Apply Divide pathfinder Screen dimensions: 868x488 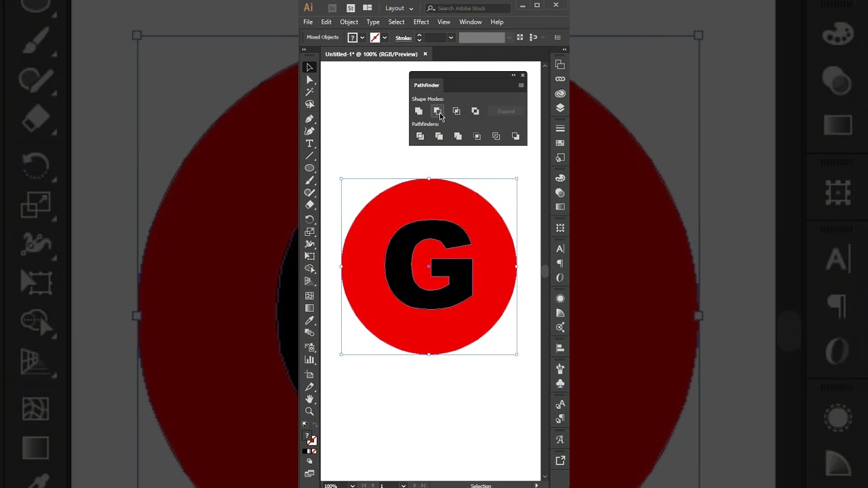pyautogui.click(x=420, y=136)
